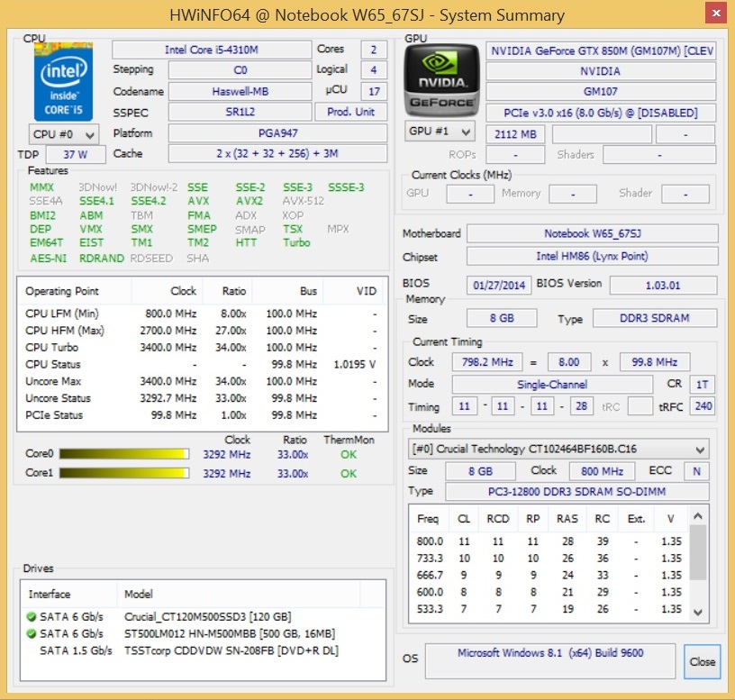Click the Core0 ThermMon OK status

coord(349,454)
